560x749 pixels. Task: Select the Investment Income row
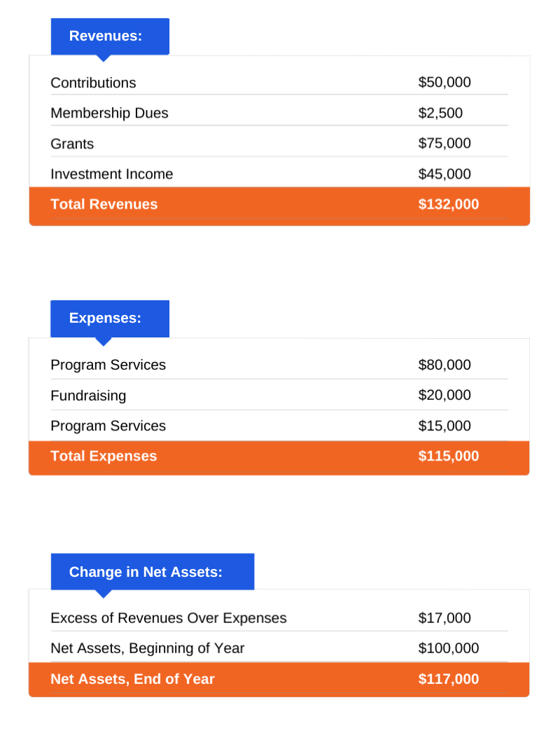279,174
